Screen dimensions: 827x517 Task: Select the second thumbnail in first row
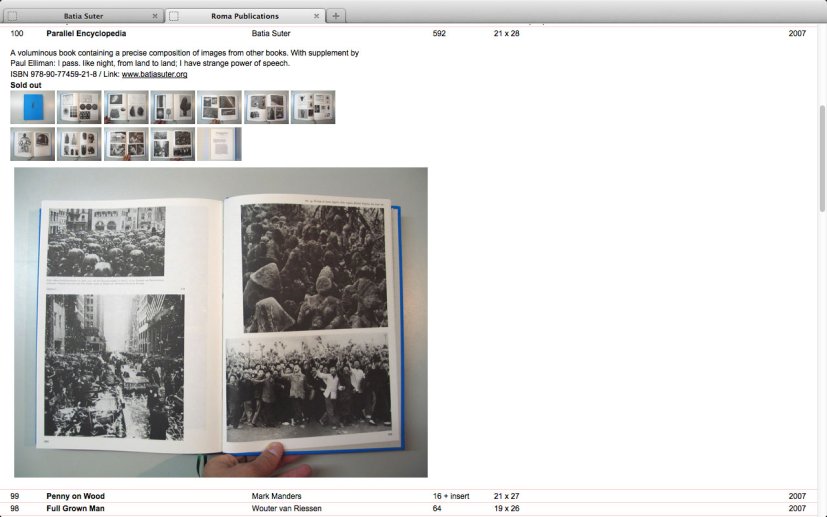pyautogui.click(x=79, y=107)
